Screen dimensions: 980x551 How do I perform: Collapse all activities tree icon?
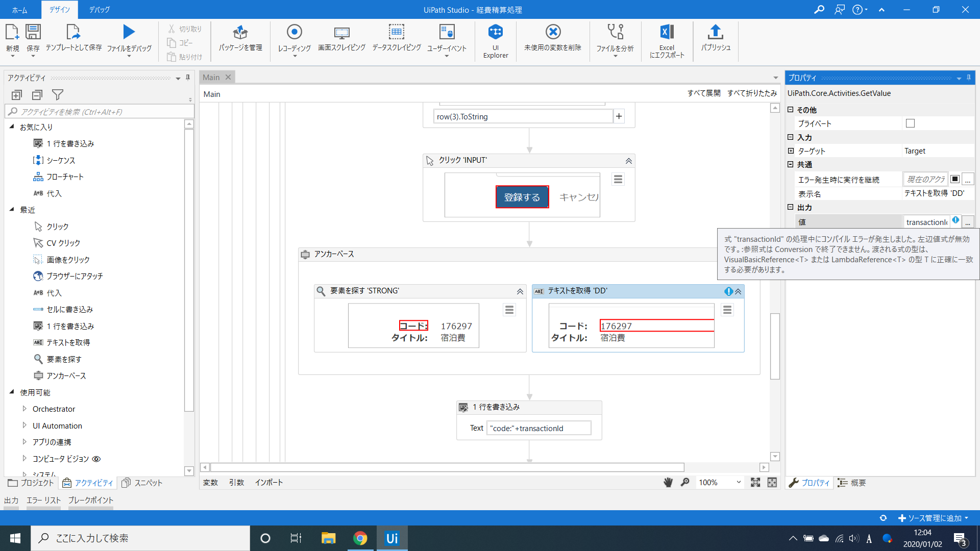click(x=37, y=95)
